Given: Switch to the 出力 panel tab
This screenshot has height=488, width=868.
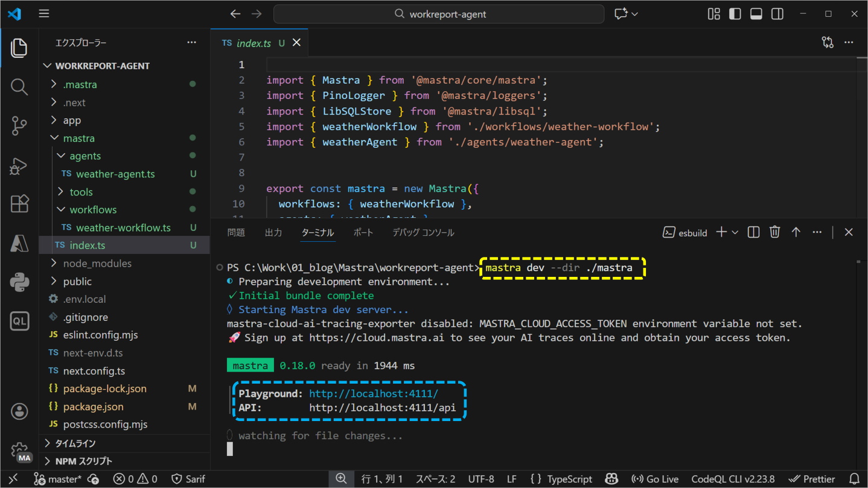Looking at the screenshot, I should [x=273, y=232].
